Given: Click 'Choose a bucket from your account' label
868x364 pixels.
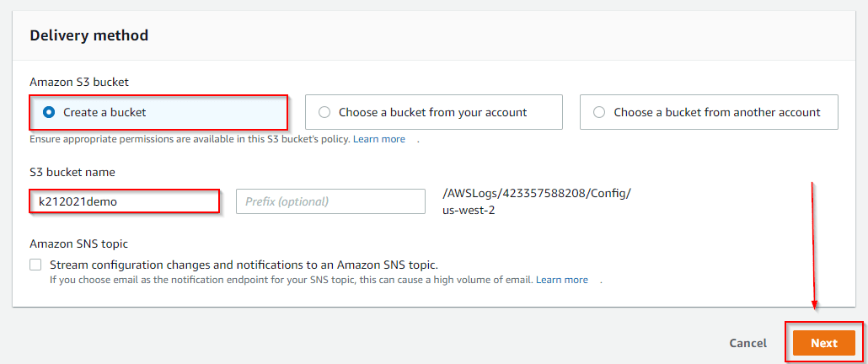Looking at the screenshot, I should 432,112.
